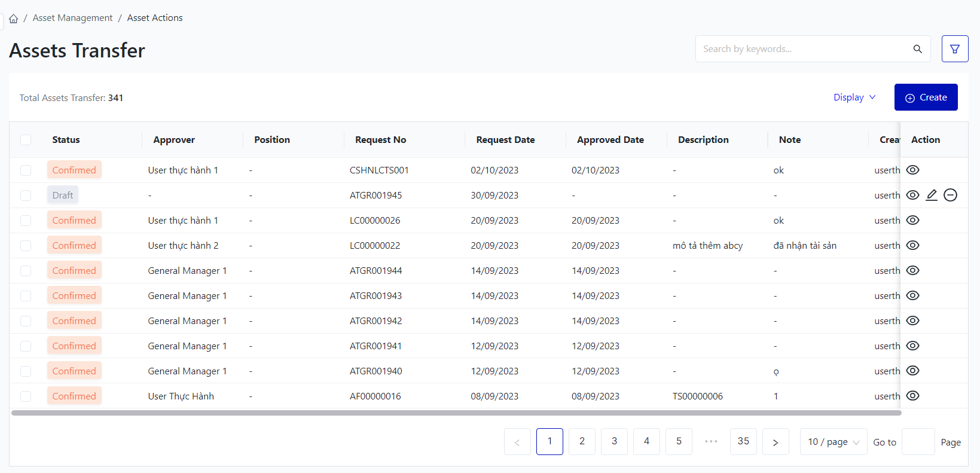Toggle the select-all checkbox in table header
This screenshot has width=980, height=473.
pyautogui.click(x=26, y=140)
